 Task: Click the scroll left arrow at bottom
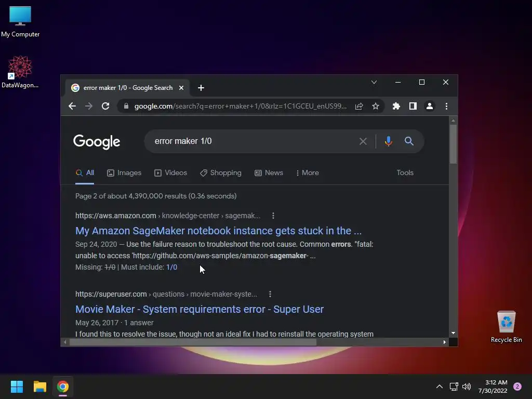pyautogui.click(x=65, y=342)
